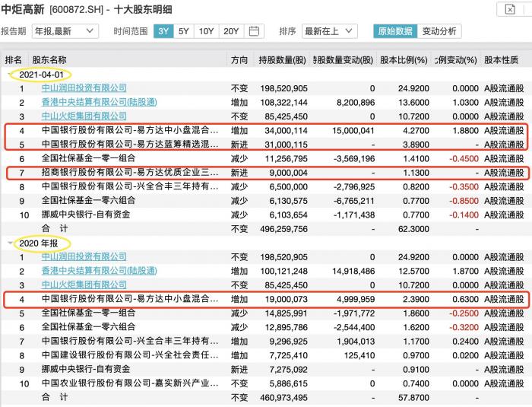532x407 pixels.
Task: Open 中山火炬集团有限公司 link under 2020 年报
Action: tap(84, 285)
